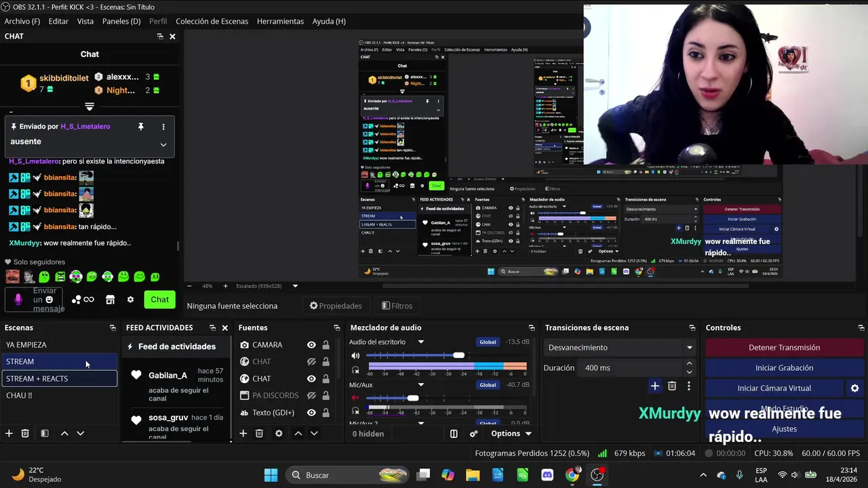Expand the chat leaderboard arrow
The width and height of the screenshot is (868, 488).
(x=90, y=106)
